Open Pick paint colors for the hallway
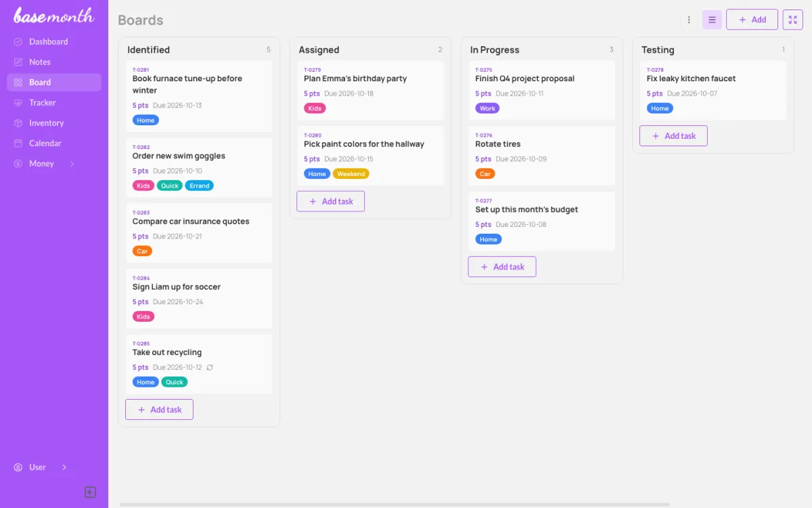 (370, 156)
